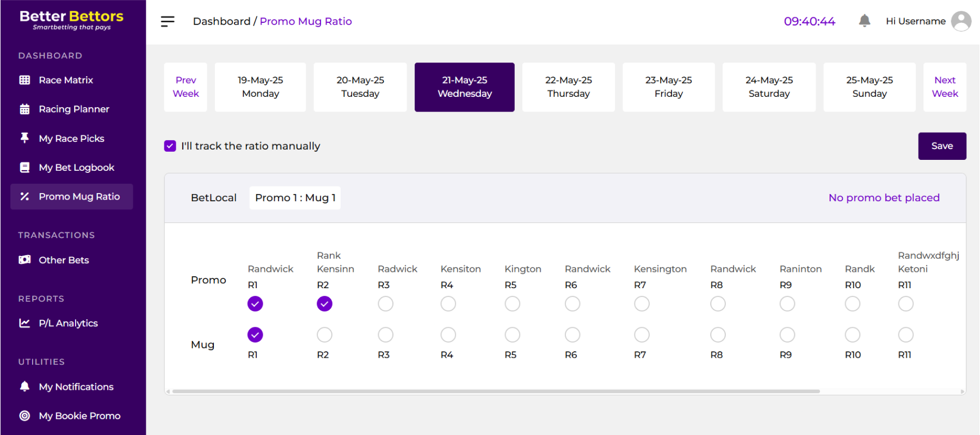Go to Next Week

tap(945, 87)
